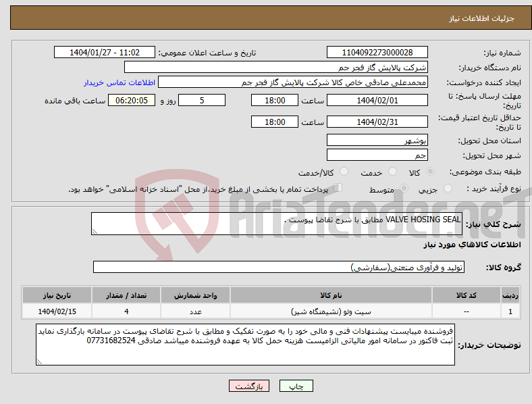Click the need date cell 1404/02/15
This screenshot has height=404, width=532.
(57, 311)
